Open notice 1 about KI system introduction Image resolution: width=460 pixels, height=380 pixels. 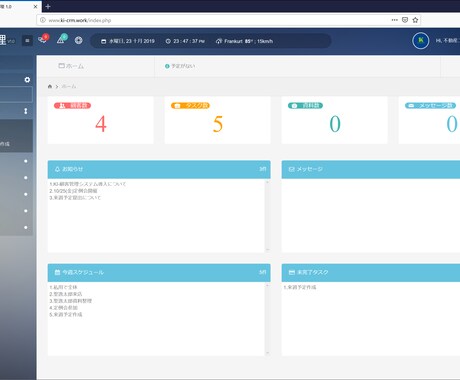click(88, 184)
